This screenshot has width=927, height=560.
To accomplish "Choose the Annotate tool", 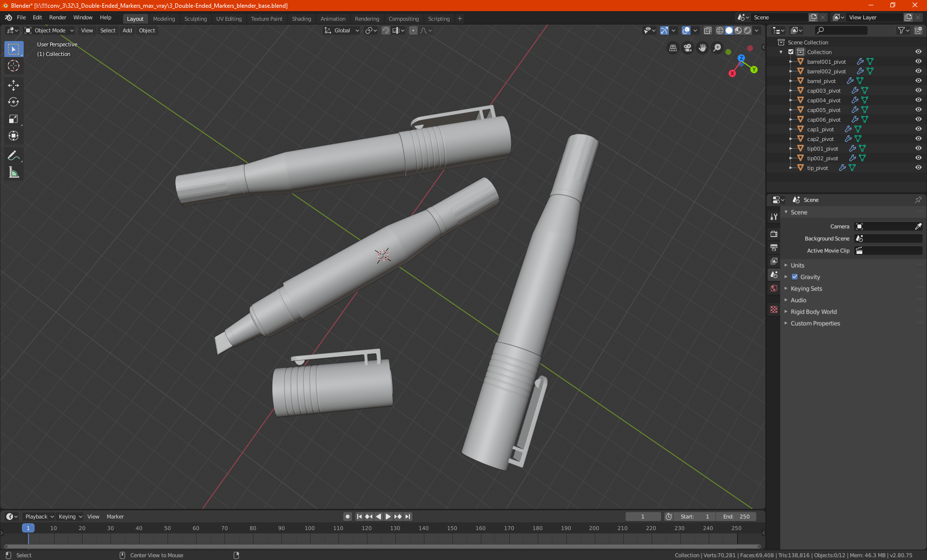I will click(x=14, y=155).
